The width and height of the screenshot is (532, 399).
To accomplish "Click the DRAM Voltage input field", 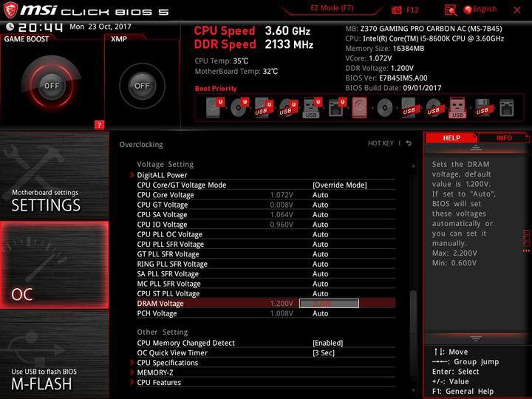I will click(329, 304).
